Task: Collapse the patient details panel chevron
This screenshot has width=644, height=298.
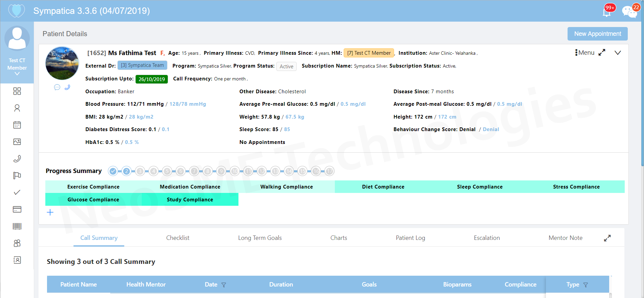Action: pyautogui.click(x=618, y=53)
